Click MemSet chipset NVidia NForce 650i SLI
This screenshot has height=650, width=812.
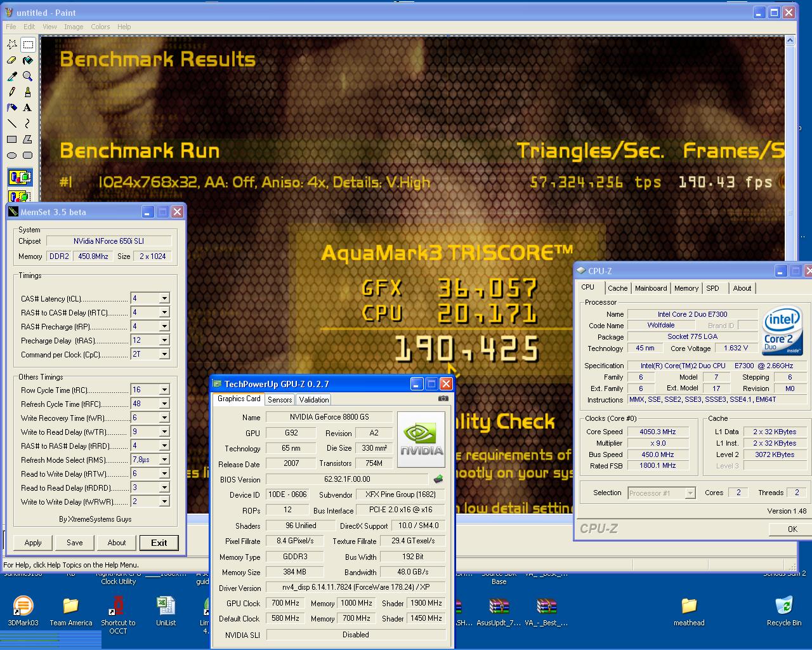[108, 241]
